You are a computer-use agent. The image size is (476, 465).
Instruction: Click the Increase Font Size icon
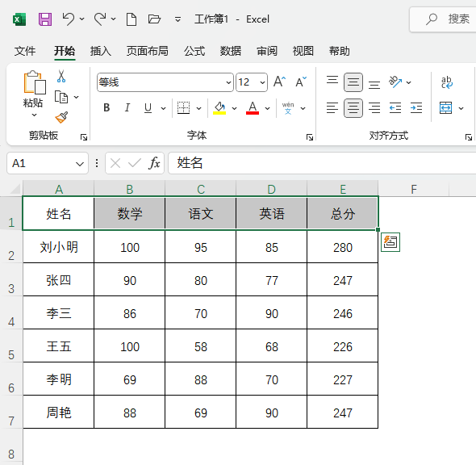pos(279,82)
